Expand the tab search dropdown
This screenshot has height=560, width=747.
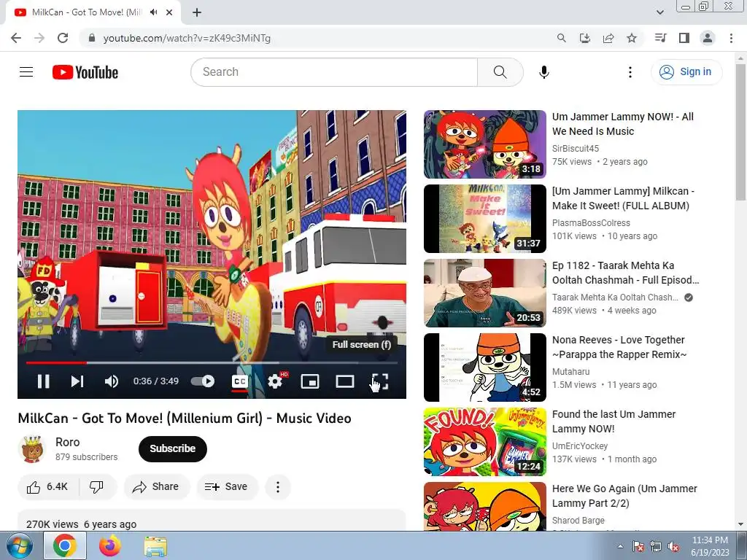click(x=659, y=12)
